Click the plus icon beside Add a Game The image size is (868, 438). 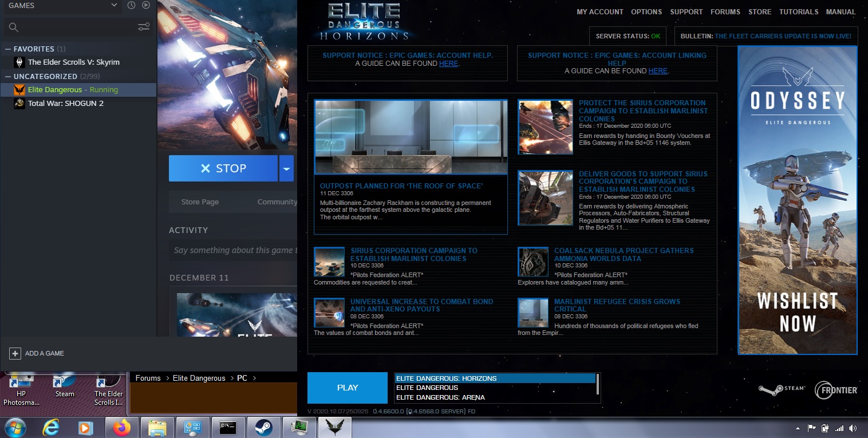[x=15, y=353]
